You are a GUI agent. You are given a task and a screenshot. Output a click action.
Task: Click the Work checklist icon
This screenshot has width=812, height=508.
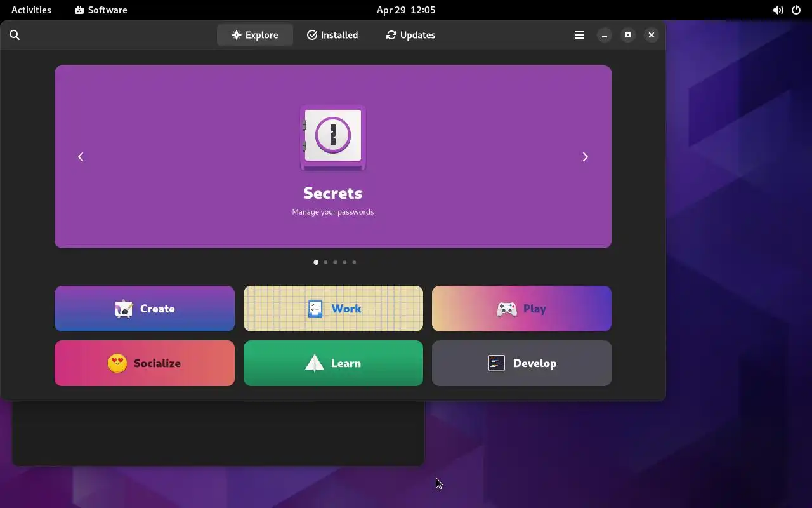315,309
